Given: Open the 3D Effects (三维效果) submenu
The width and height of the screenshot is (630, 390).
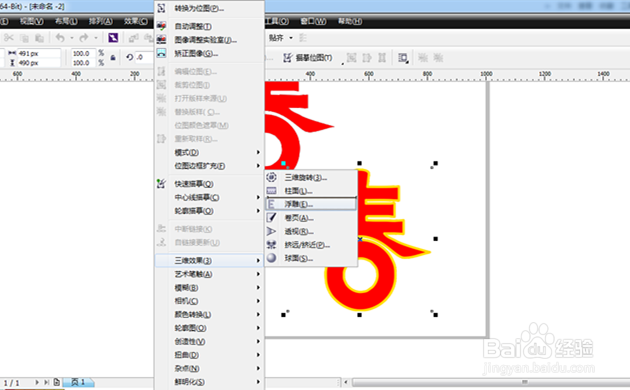Looking at the screenshot, I should coord(209,261).
